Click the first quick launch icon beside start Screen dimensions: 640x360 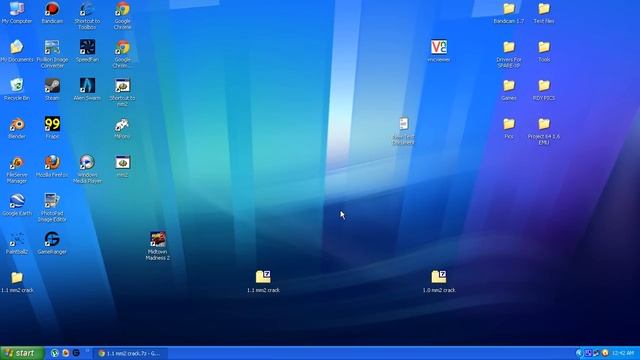pyautogui.click(x=55, y=353)
